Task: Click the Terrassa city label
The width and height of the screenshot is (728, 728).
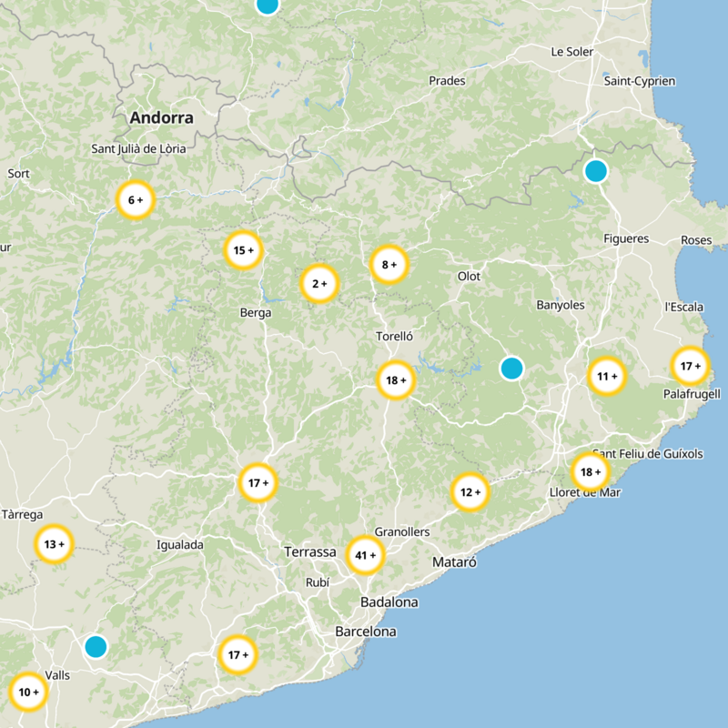Action: click(310, 552)
